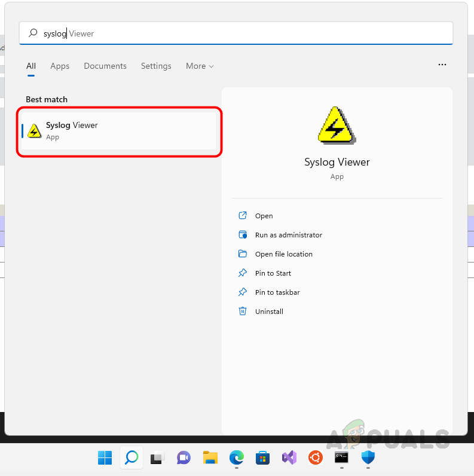Switch to the All tab
This screenshot has width=474, height=476.
31,66
